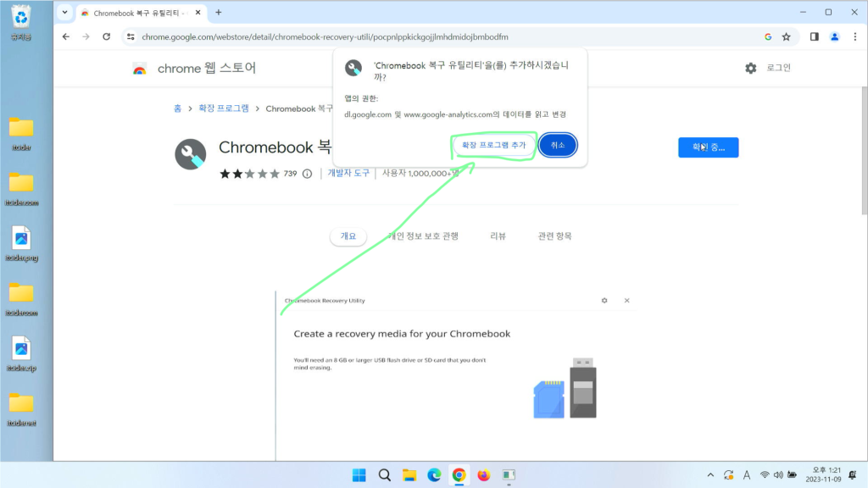This screenshot has width=868, height=488.
Task: Click the Chrome taskbar icon
Action: click(459, 475)
